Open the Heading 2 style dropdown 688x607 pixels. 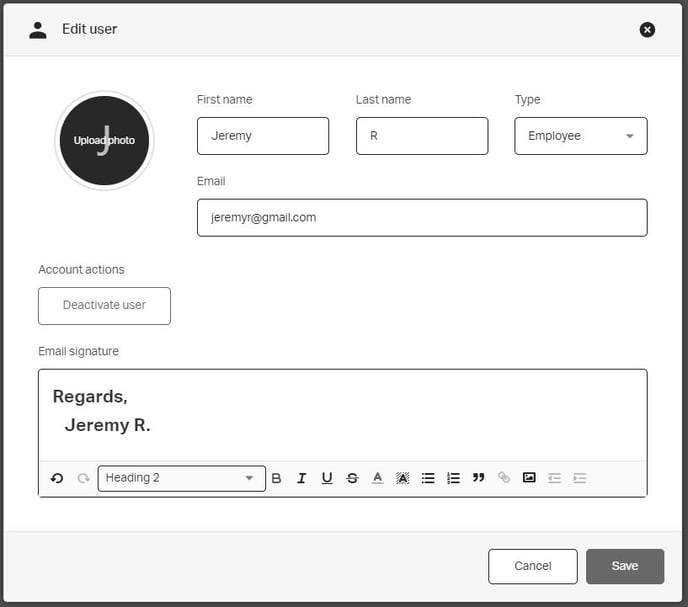(181, 478)
